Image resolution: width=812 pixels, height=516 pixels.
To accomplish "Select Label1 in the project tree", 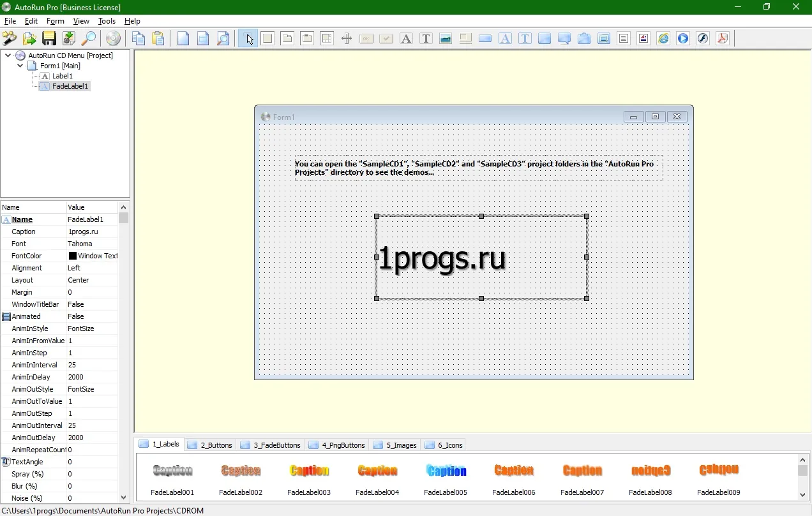I will (x=63, y=76).
